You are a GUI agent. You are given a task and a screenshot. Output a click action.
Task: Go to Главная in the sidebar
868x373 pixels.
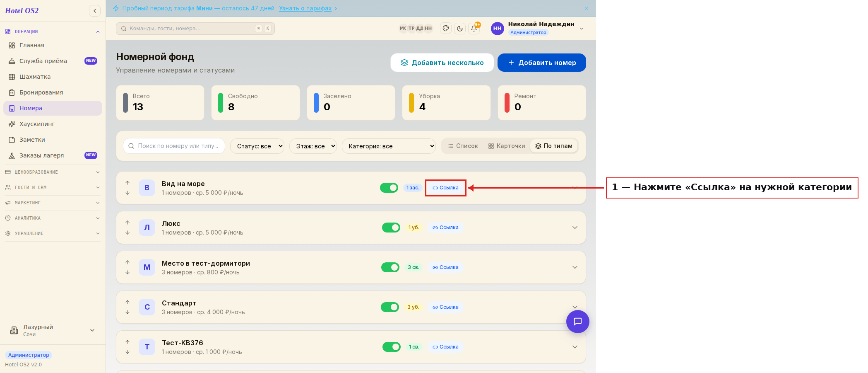53,45
